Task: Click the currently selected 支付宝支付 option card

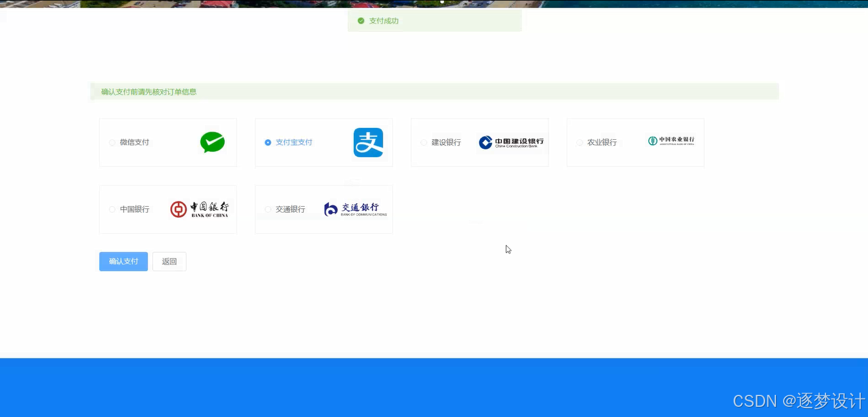Action: 323,142
